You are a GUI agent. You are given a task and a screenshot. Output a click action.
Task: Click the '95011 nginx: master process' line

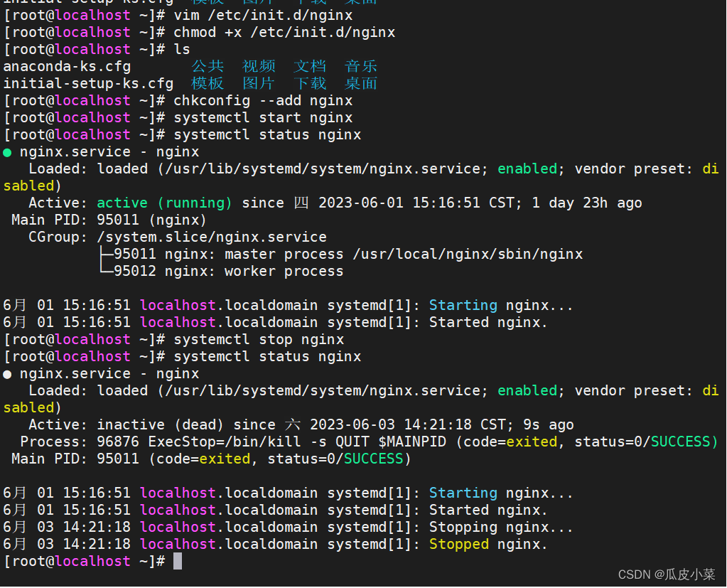[x=342, y=254]
